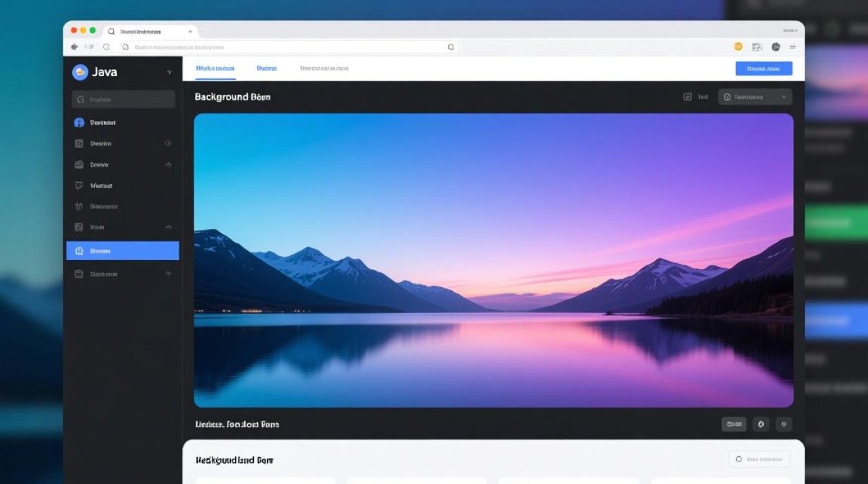Open the browser hamburger menu
This screenshot has width=868, height=484.
pyautogui.click(x=792, y=47)
